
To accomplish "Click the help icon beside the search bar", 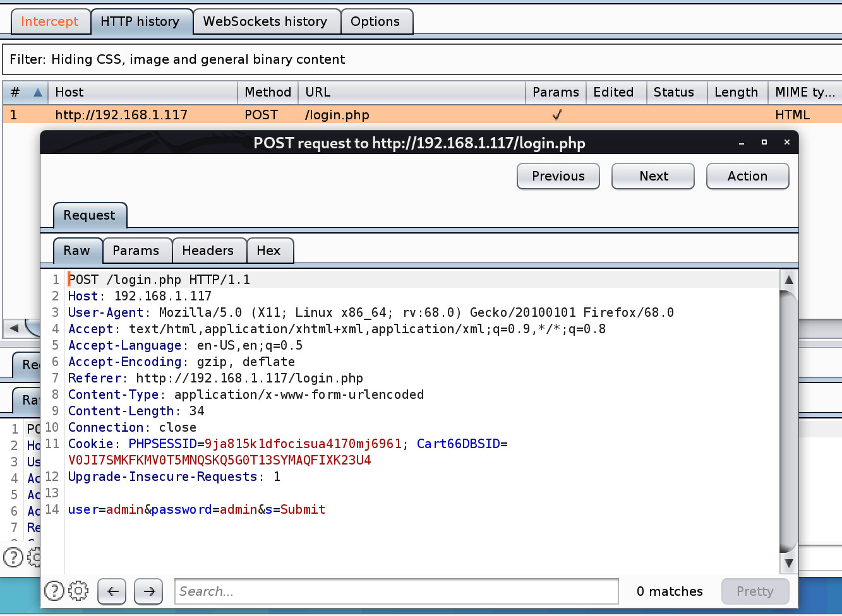I will point(54,591).
